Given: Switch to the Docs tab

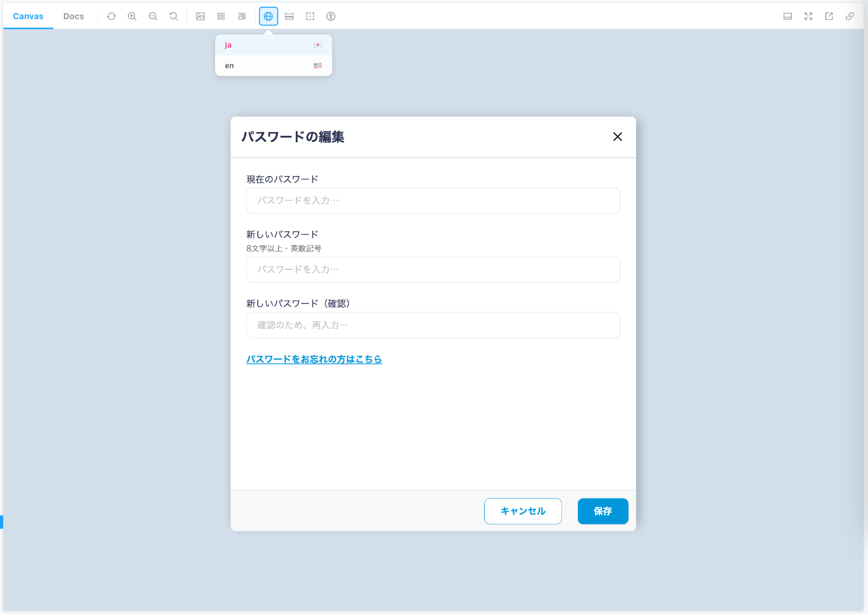Looking at the screenshot, I should tap(73, 16).
